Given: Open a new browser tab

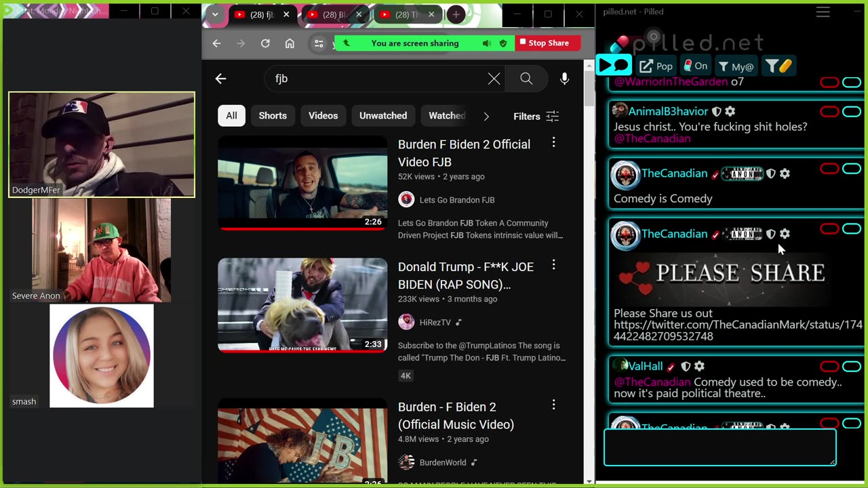Looking at the screenshot, I should click(x=456, y=14).
